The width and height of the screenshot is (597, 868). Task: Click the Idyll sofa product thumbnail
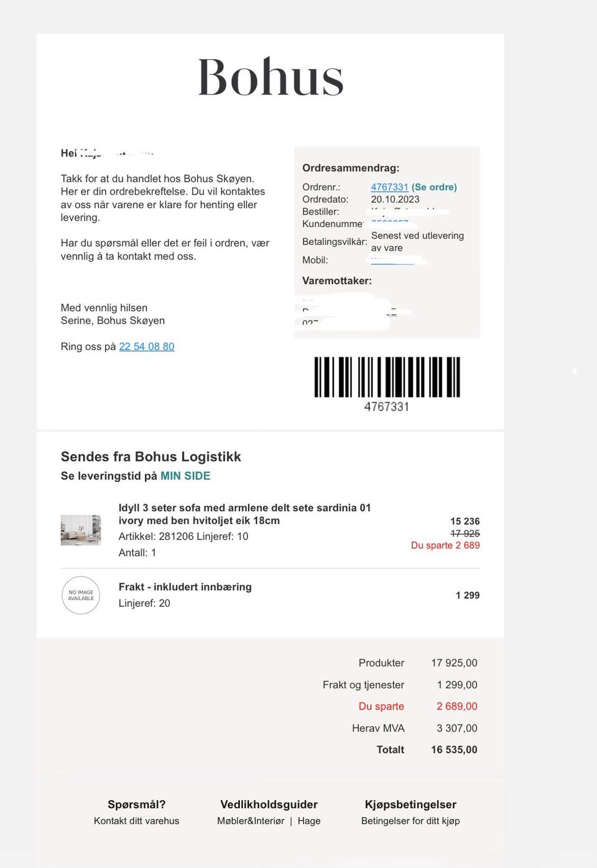pyautogui.click(x=81, y=530)
